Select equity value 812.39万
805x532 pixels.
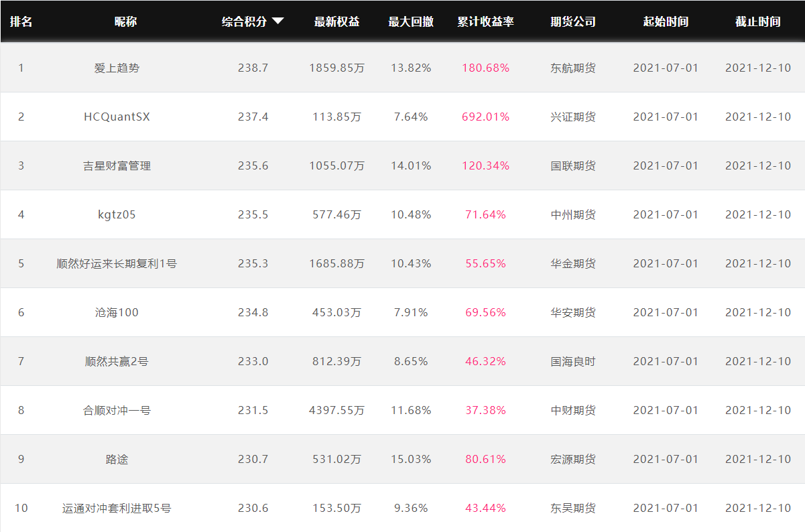click(x=337, y=361)
